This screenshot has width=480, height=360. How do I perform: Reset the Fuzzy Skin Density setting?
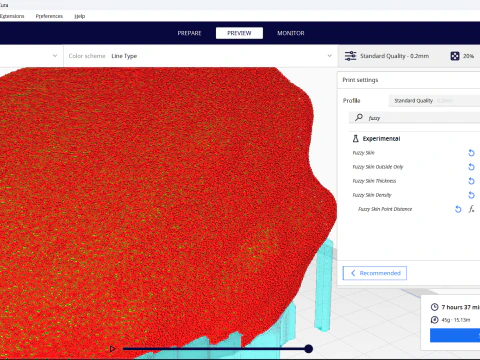point(471,195)
